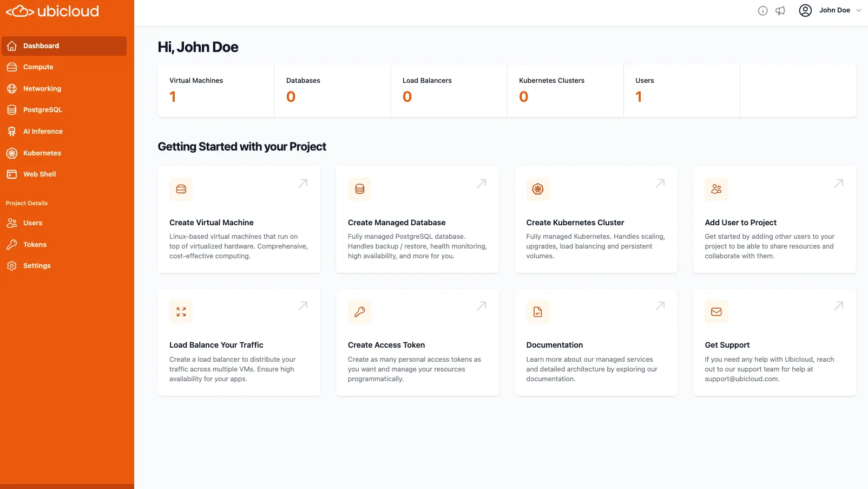Click the ubicloud logo
The height and width of the screenshot is (489, 868).
point(52,11)
